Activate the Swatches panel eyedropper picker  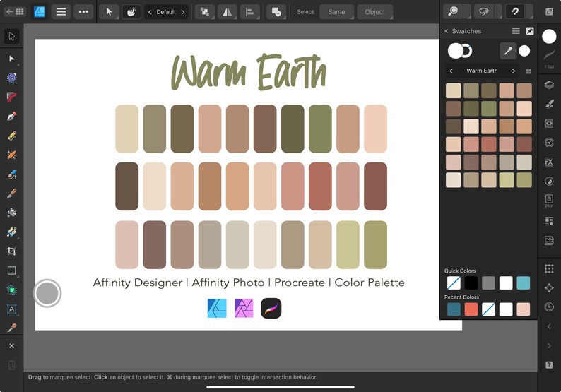click(508, 51)
